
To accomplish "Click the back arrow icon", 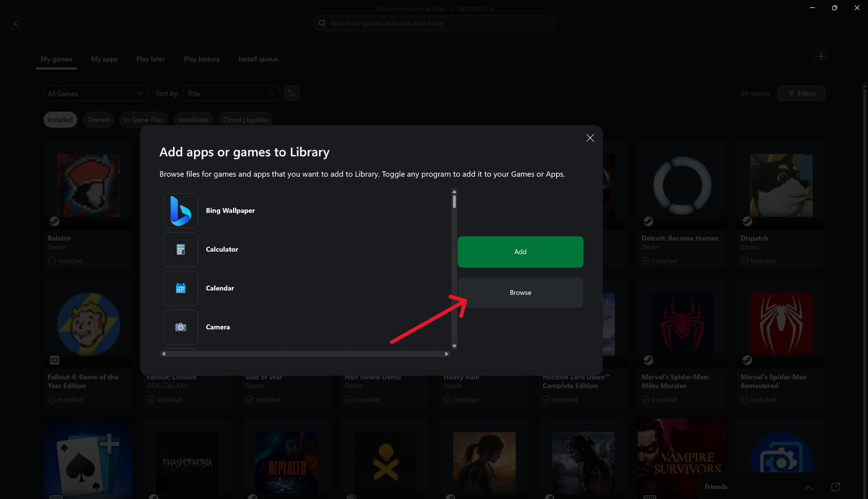I will (x=16, y=23).
